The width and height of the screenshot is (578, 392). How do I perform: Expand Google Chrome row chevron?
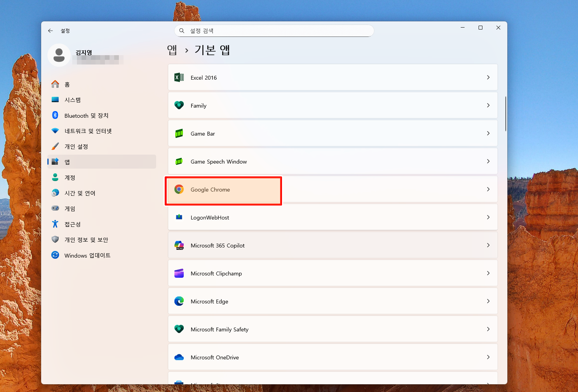pos(488,189)
